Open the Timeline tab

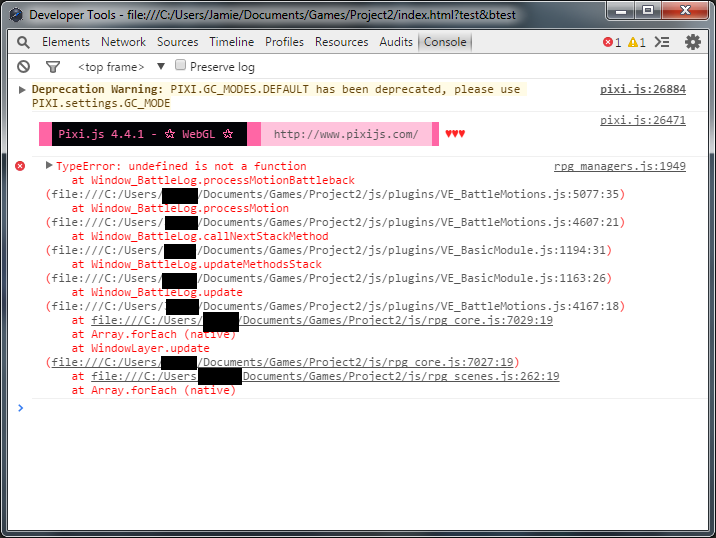(232, 42)
